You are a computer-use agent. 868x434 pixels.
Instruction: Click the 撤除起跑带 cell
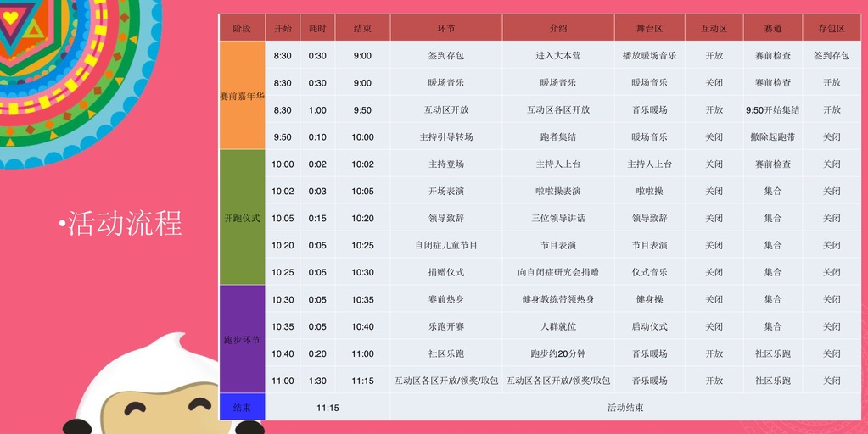(773, 136)
